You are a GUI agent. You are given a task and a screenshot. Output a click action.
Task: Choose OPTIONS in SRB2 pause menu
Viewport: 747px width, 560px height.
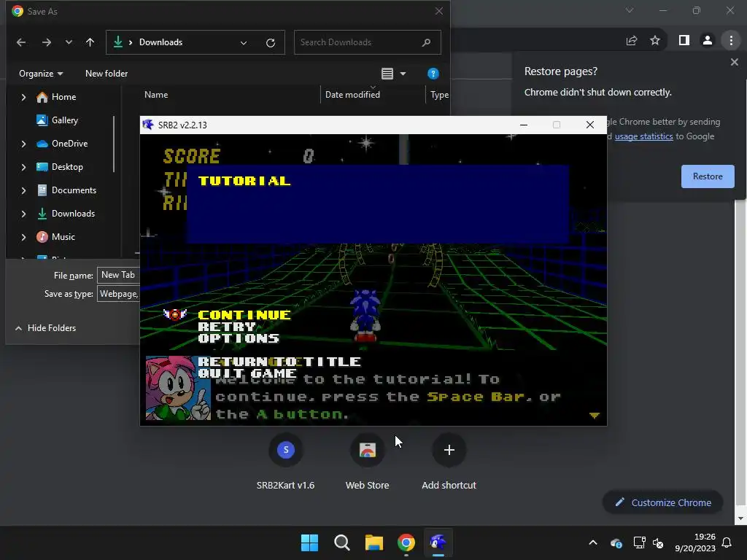pos(239,338)
